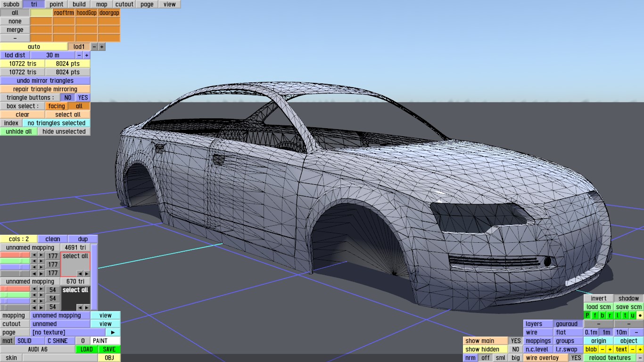Increase green value of the 4691 tri mapping

point(41,261)
